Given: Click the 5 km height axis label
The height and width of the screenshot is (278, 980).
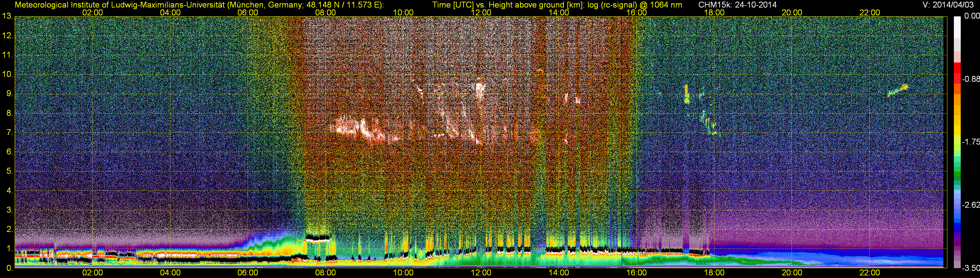Looking at the screenshot, I should pos(9,171).
